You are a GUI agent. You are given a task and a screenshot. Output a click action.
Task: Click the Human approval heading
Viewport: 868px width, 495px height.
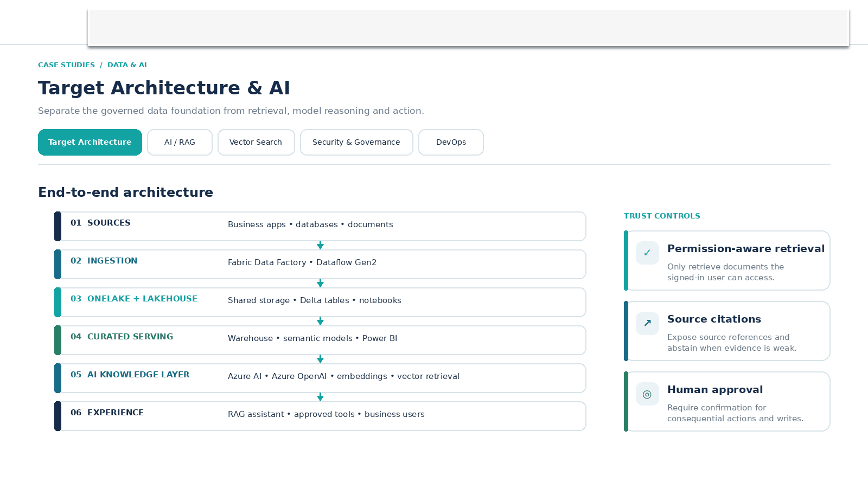pyautogui.click(x=715, y=389)
